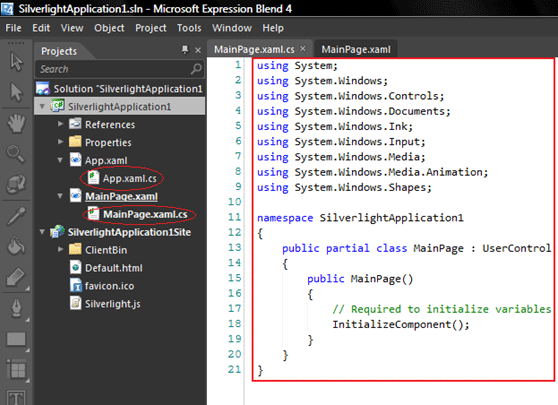The height and width of the screenshot is (405, 558).
Task: Open the Window menu
Action: [x=232, y=28]
